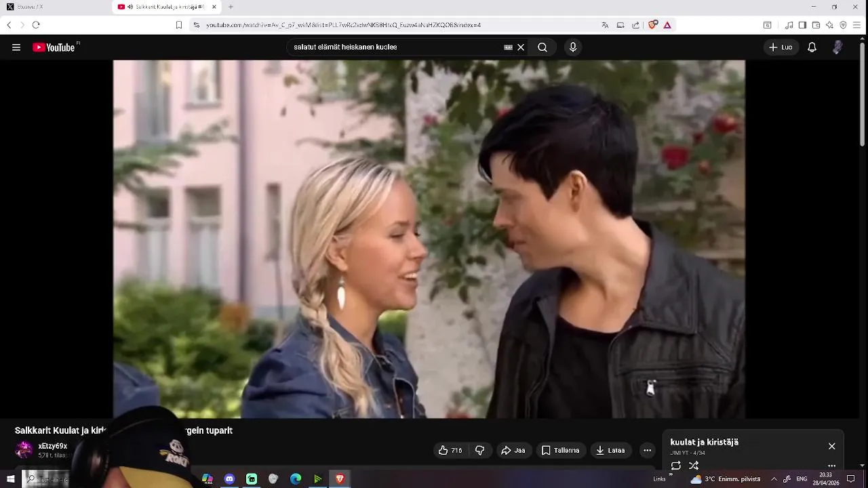
Task: Open Microsoft Edge from the taskbar
Action: point(296,479)
